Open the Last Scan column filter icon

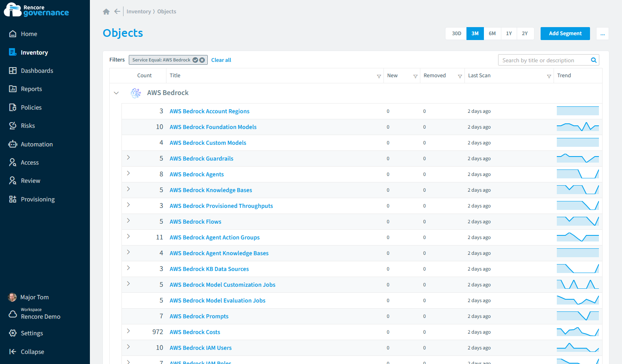click(549, 76)
